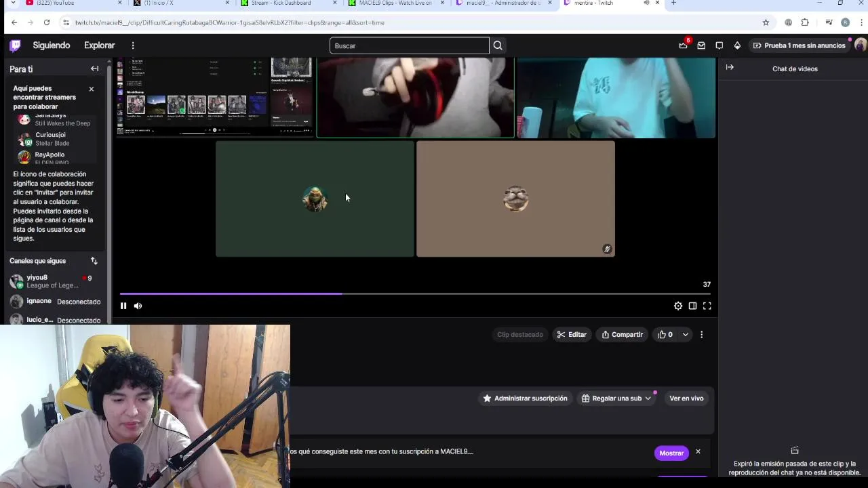
Task: Click the turtle avatar video tile
Action: [x=315, y=199]
